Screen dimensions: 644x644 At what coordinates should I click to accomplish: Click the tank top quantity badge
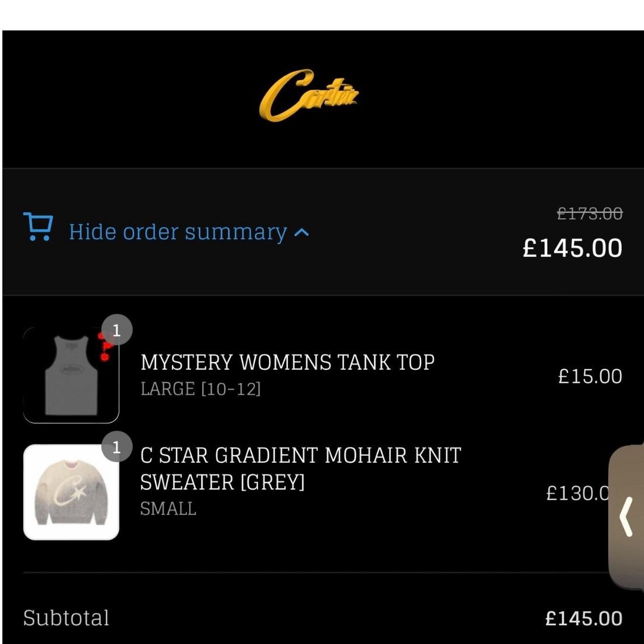pyautogui.click(x=117, y=330)
